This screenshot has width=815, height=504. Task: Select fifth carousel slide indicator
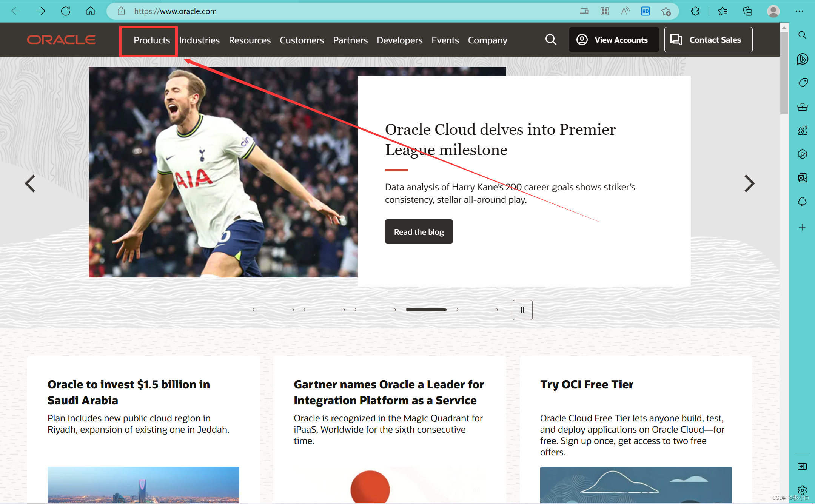477,310
